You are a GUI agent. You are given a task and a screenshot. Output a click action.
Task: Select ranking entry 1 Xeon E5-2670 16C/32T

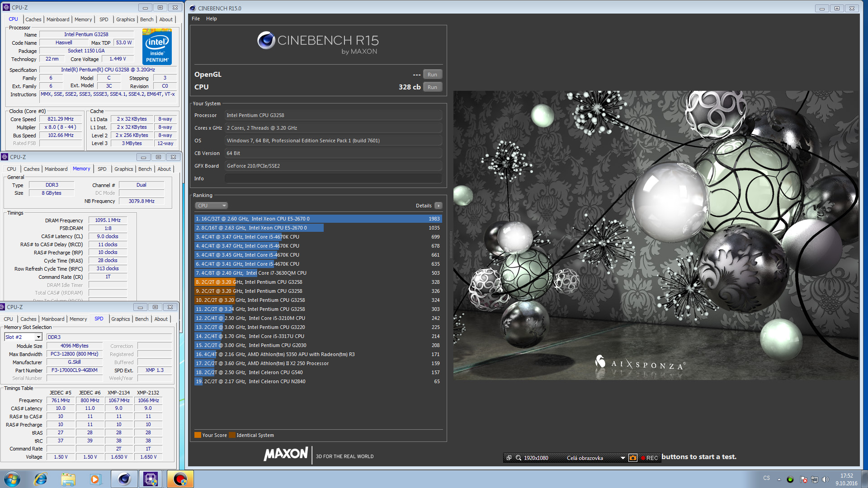click(x=318, y=219)
